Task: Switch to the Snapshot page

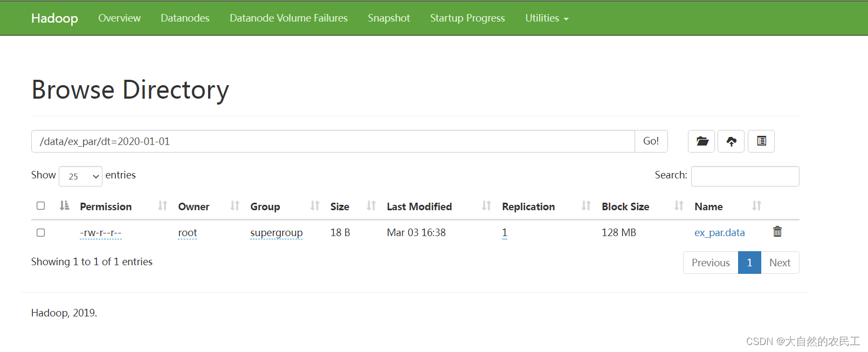Action: (389, 18)
